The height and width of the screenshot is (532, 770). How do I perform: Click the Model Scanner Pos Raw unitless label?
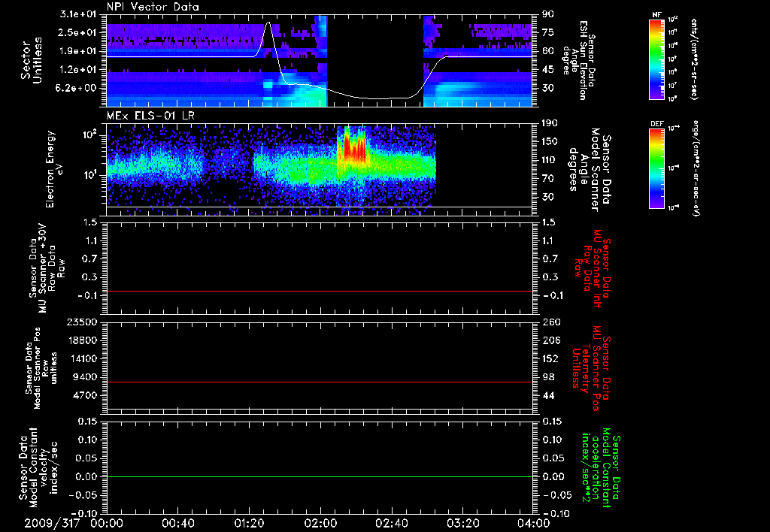pyautogui.click(x=41, y=368)
